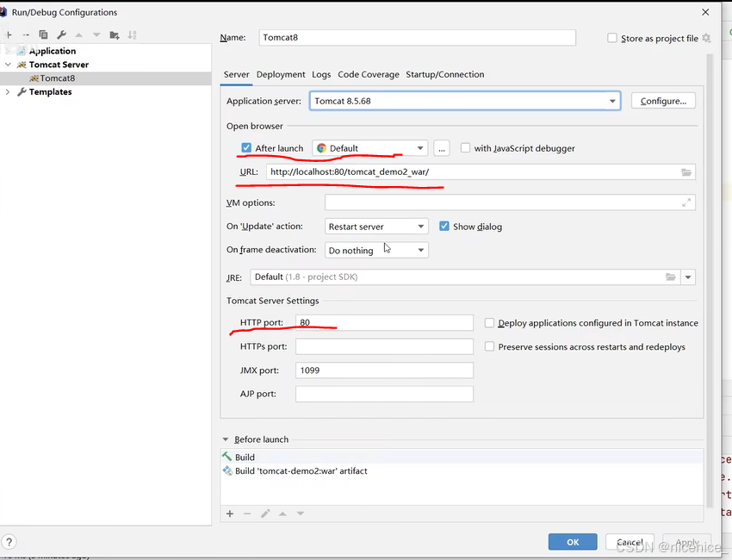
Task: Close the Run/Debug Configurations dialog
Action: (705, 12)
